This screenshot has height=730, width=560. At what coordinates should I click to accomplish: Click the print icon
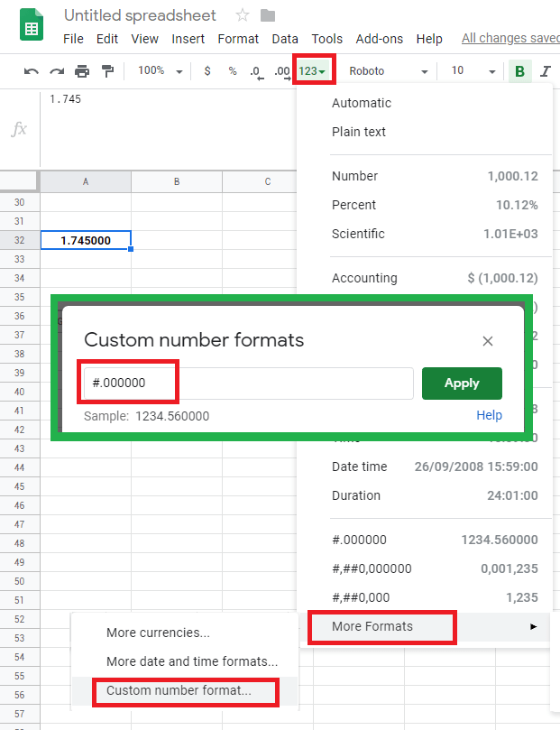click(x=82, y=71)
